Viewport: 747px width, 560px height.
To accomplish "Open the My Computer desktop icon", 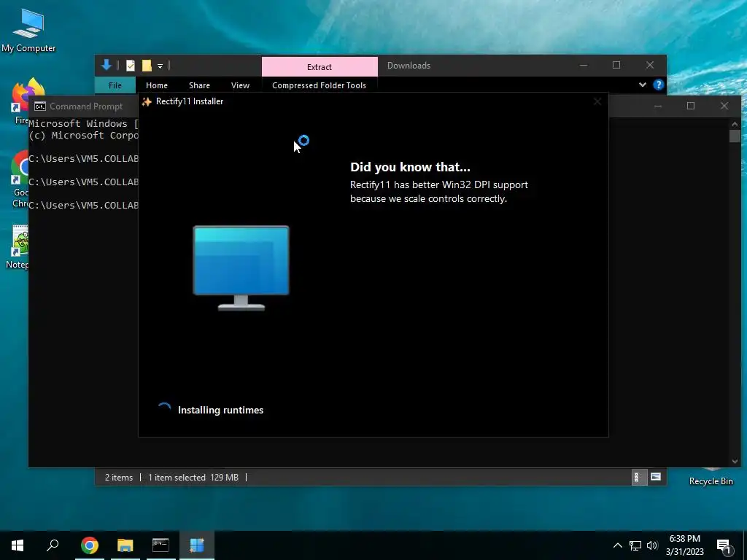I will click(28, 31).
